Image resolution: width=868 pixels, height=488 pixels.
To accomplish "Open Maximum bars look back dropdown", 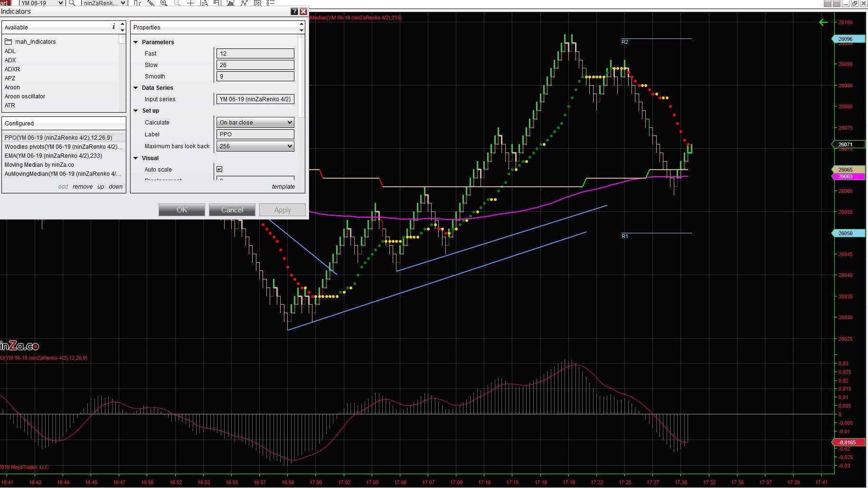I will pos(255,146).
